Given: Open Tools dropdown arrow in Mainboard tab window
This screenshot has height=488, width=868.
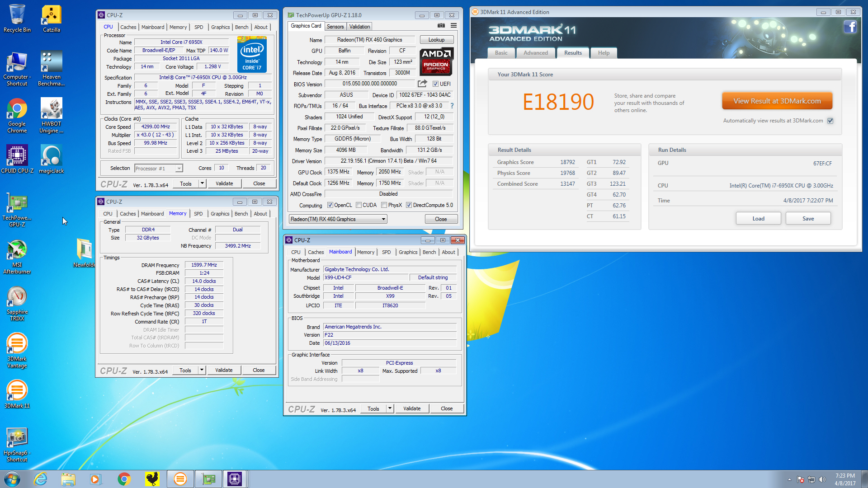Looking at the screenshot, I should click(x=390, y=408).
